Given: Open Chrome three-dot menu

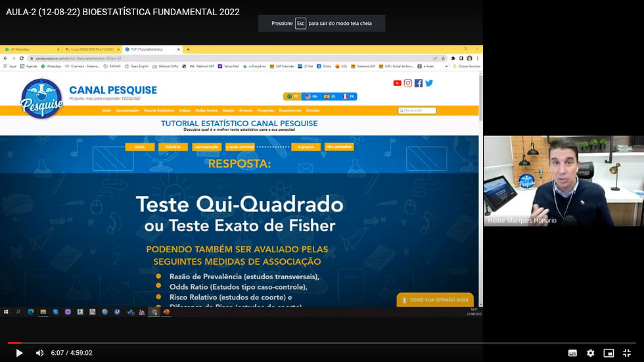Looking at the screenshot, I should [x=477, y=58].
